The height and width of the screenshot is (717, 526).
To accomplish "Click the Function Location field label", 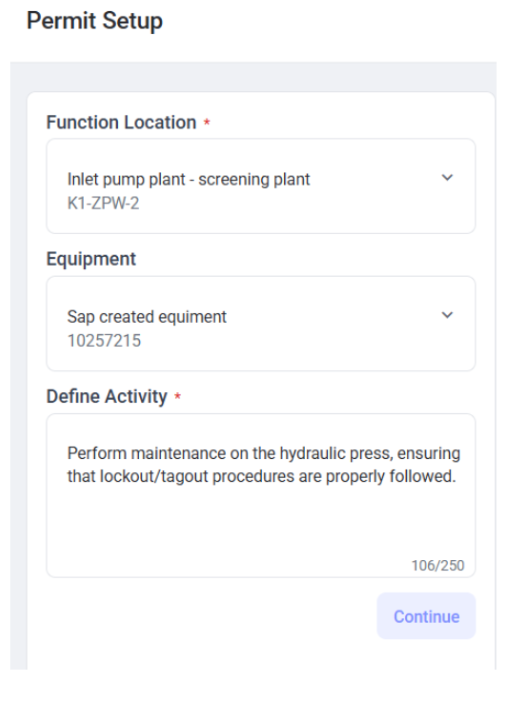I will click(x=121, y=123).
